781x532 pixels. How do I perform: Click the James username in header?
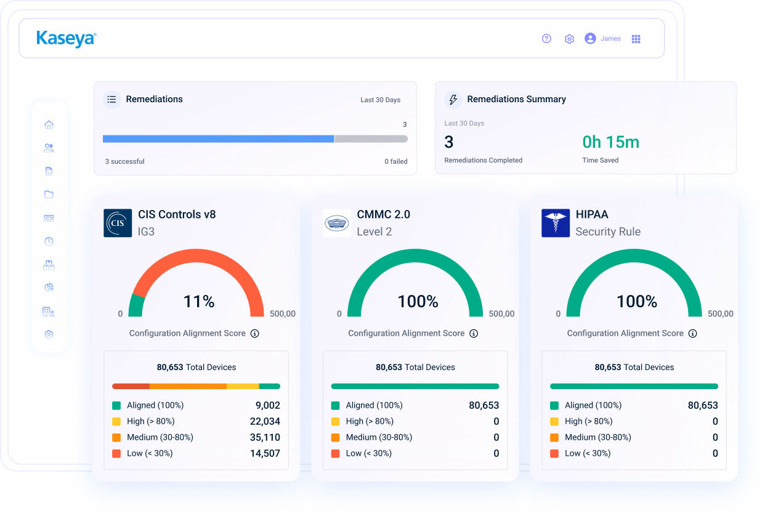click(610, 39)
